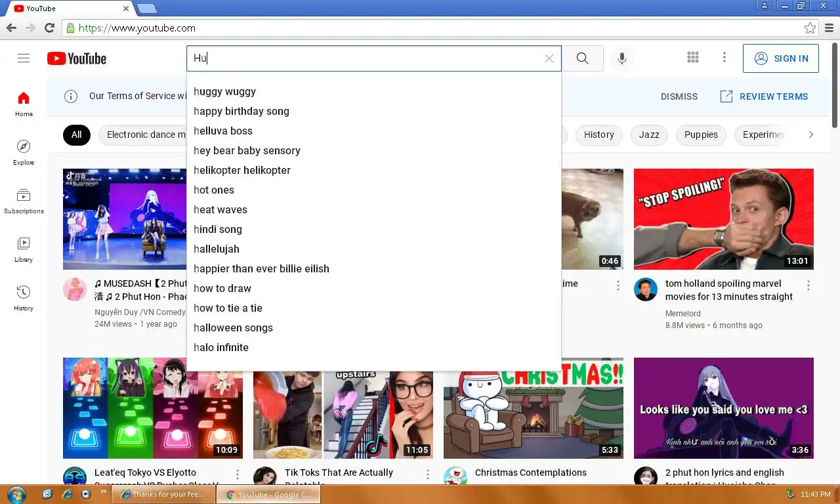Screen dimensions: 840x504
Task: Choose 'happier than ever billie eilish'
Action: (x=374, y=269)
